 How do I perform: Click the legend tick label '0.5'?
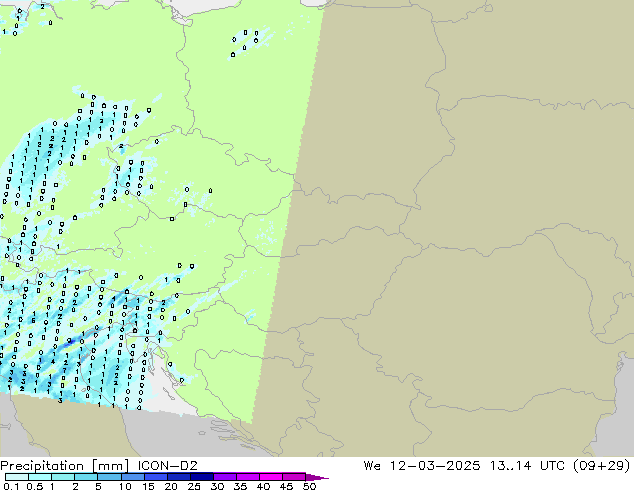pos(35,486)
